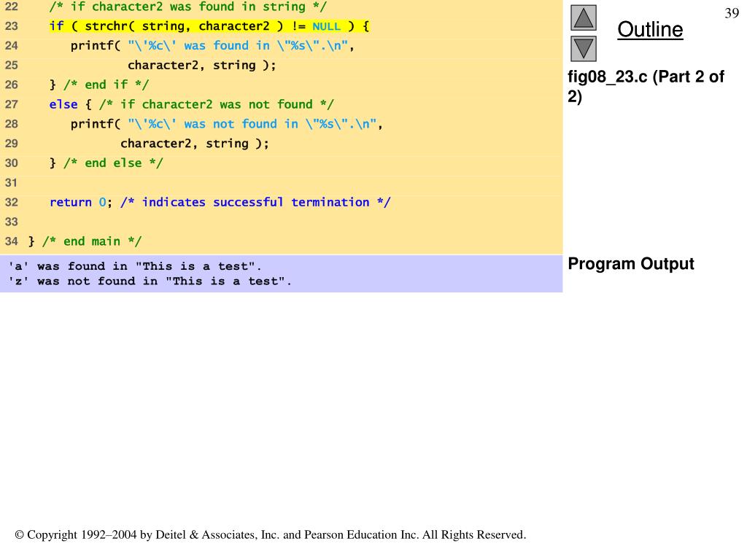Click line number 33
747x560 pixels.
pos(12,222)
